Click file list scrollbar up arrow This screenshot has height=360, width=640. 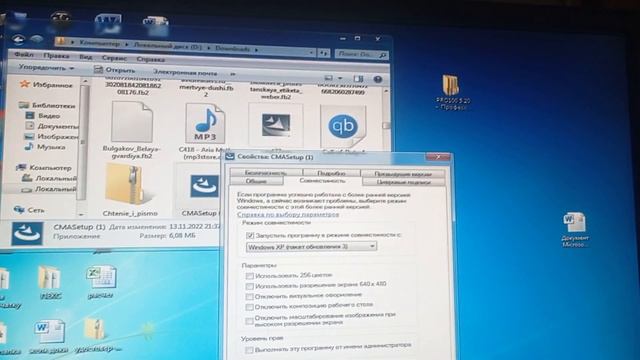(x=385, y=91)
